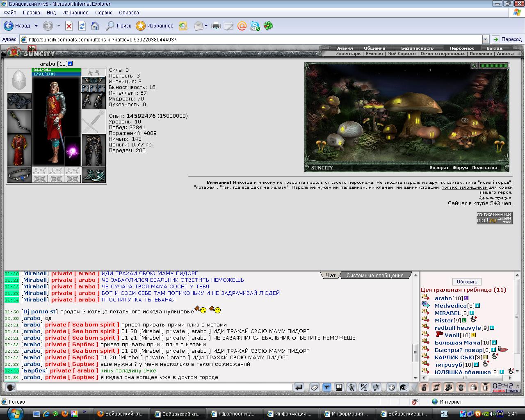Open the Back button history dropdown arrow

(36, 26)
